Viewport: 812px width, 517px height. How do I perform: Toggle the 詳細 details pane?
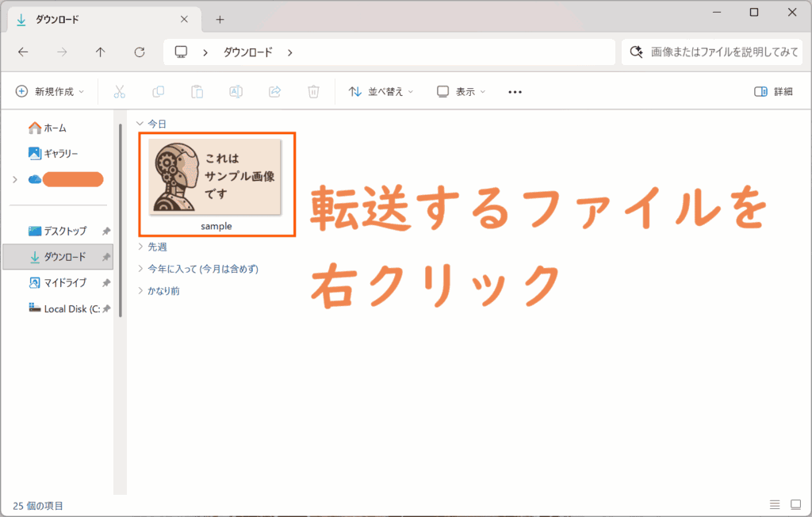tap(773, 92)
